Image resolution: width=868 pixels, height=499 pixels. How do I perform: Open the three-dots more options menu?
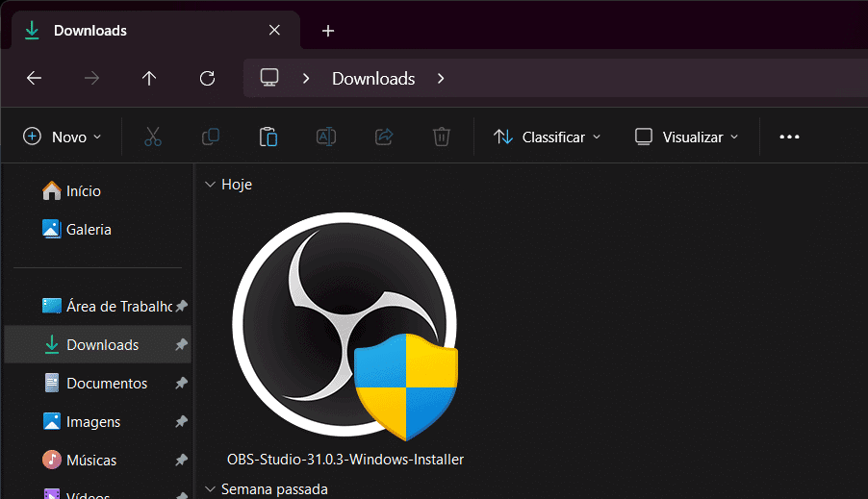[789, 137]
